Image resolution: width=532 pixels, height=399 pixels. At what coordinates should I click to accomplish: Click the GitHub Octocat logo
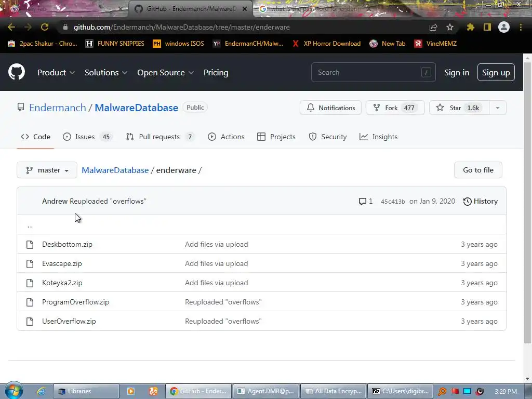pyautogui.click(x=17, y=72)
